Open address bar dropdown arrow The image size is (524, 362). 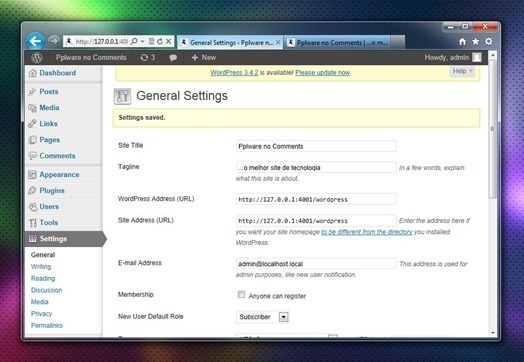tap(142, 41)
